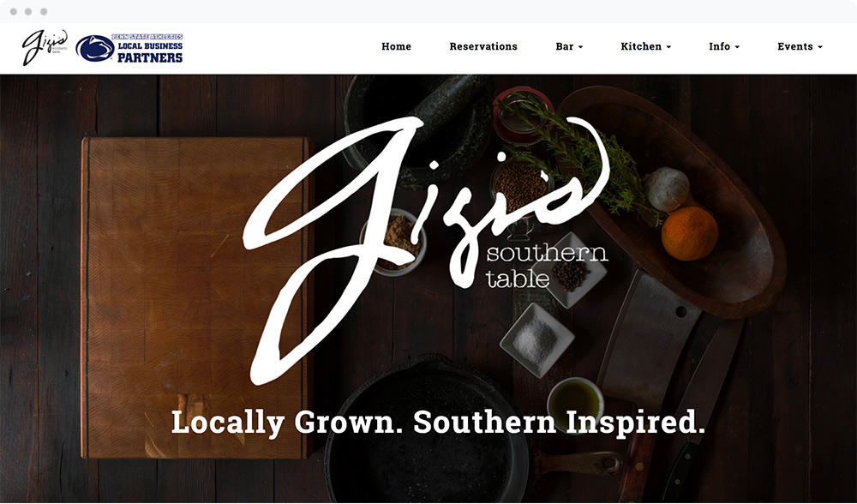Expand the Info dropdown menu
The height and width of the screenshot is (504, 857).
(x=724, y=46)
